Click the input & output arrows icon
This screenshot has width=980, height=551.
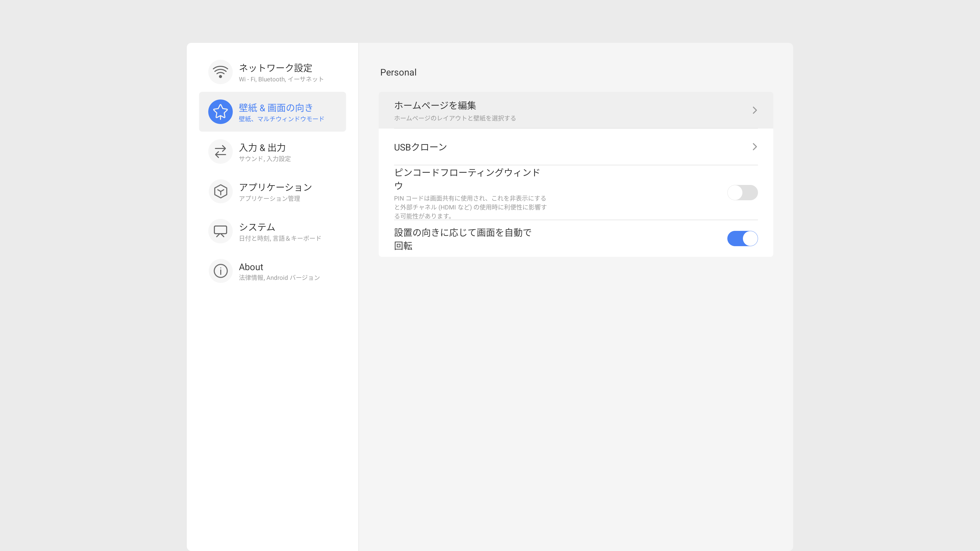click(220, 152)
